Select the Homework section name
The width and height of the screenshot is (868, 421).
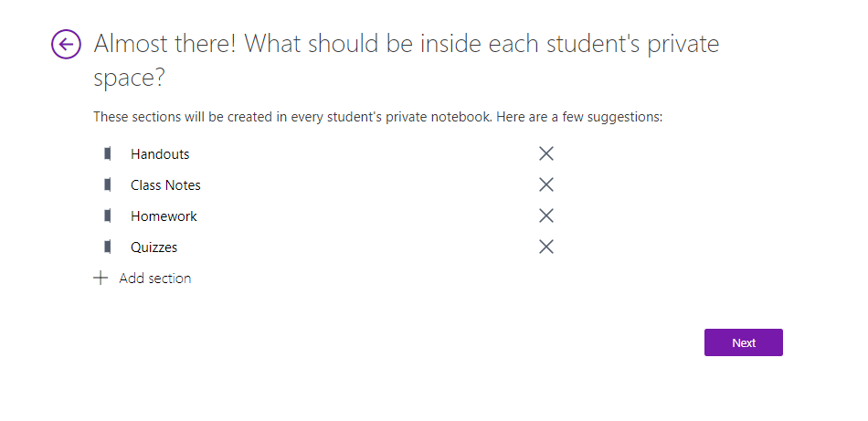164,216
